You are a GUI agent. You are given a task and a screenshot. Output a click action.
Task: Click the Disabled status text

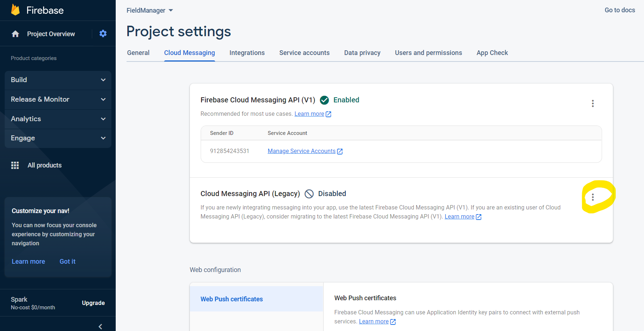pyautogui.click(x=332, y=194)
